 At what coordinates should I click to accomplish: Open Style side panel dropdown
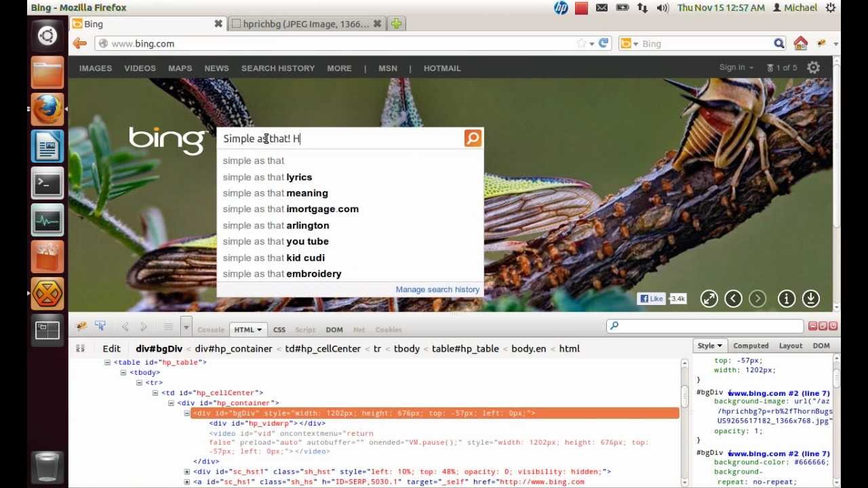pyautogui.click(x=719, y=346)
